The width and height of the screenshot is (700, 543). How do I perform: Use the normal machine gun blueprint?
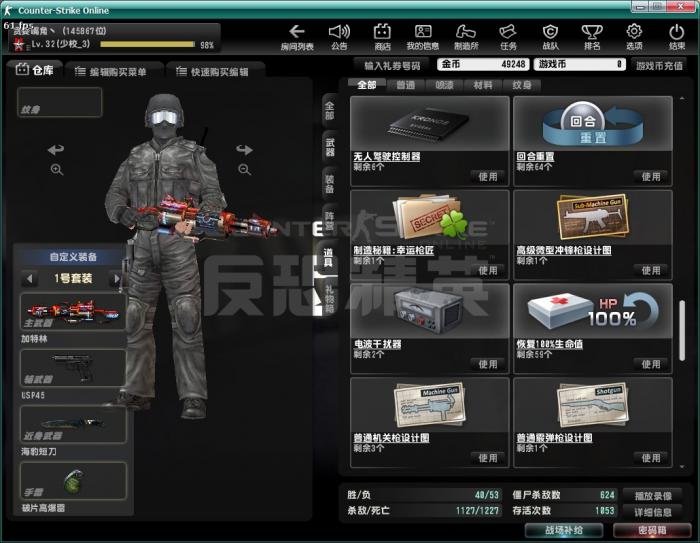(x=488, y=458)
